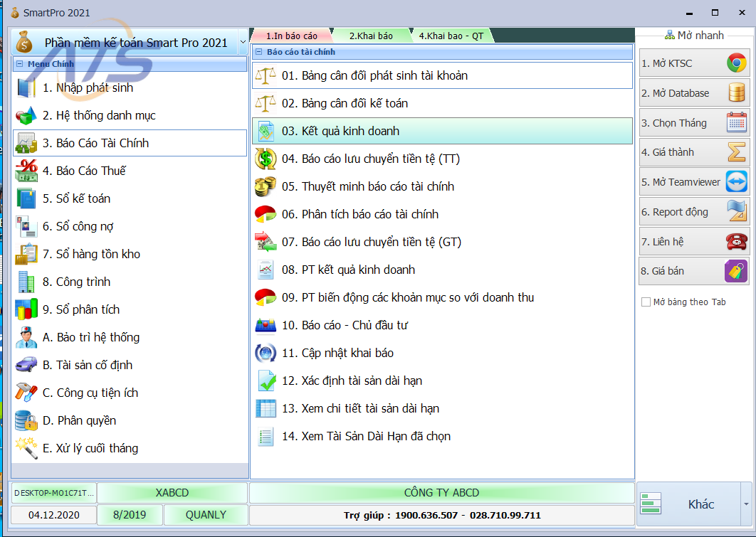This screenshot has width=756, height=537.
Task: Open the 4.Khai bao - QT tab
Action: pos(450,36)
